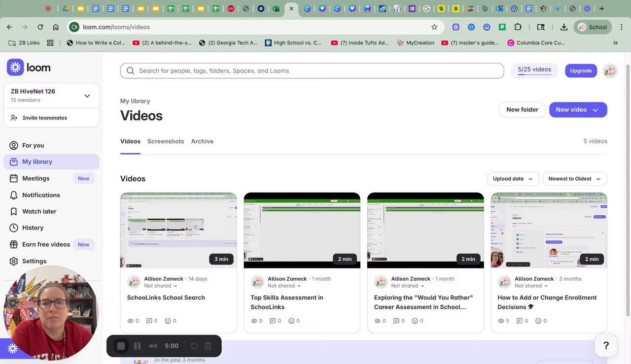
Task: Click the comments icon on SchooLinks School Search card
Action: pos(149,321)
